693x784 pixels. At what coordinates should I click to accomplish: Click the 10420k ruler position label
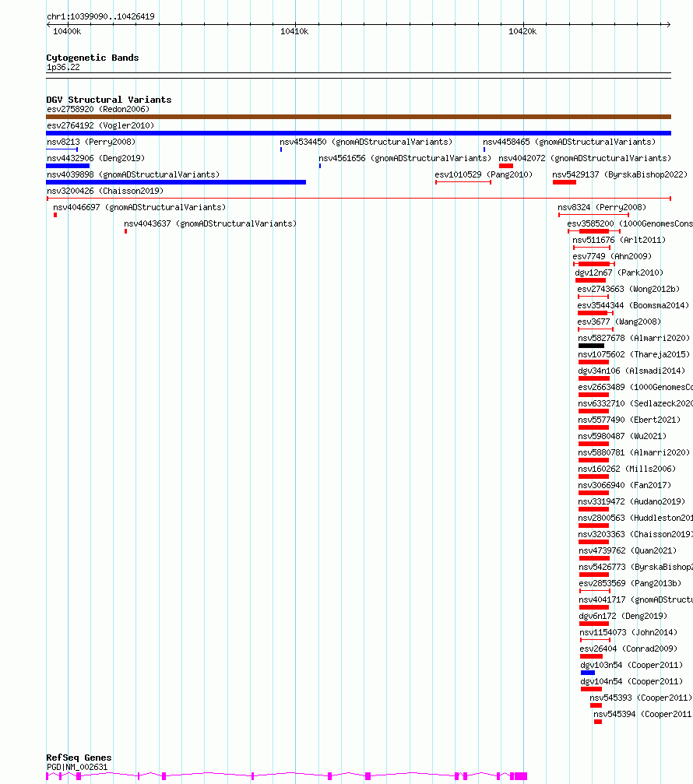522,31
